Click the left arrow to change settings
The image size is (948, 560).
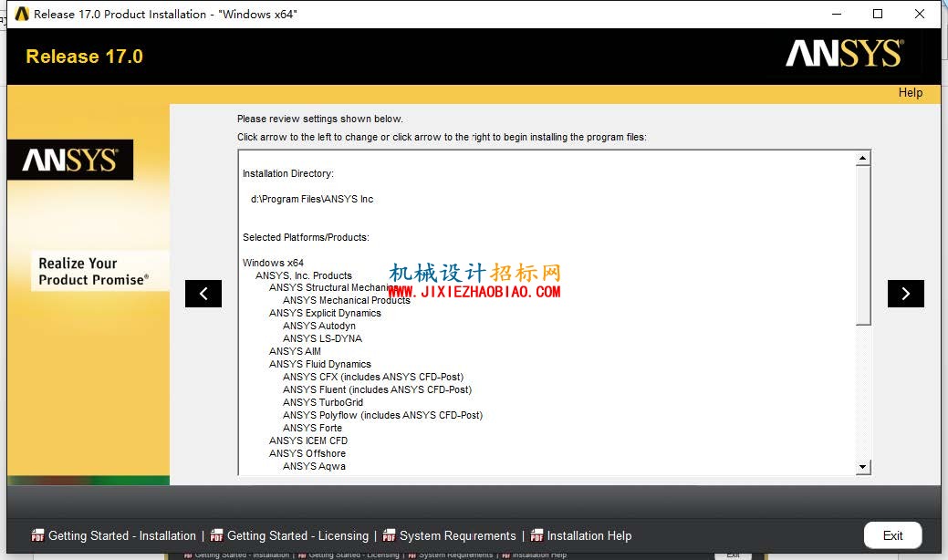(x=203, y=294)
